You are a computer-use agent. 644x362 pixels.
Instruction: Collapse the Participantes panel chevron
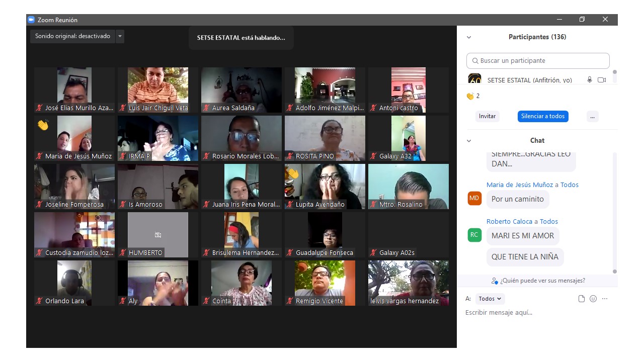click(469, 37)
